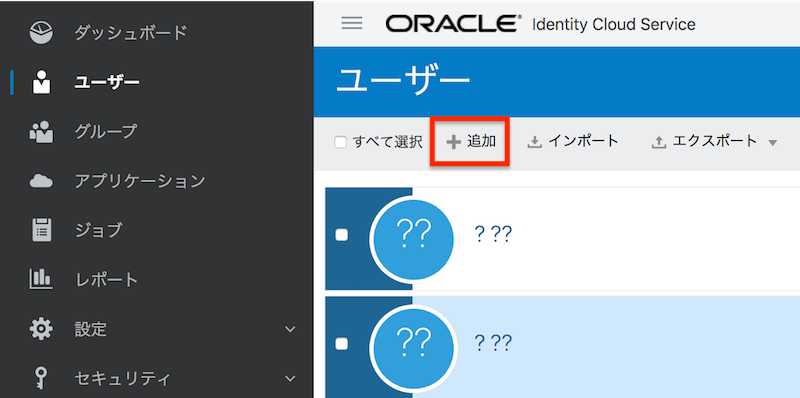Click the 追加 add user button
This screenshot has width=800, height=398.
470,142
